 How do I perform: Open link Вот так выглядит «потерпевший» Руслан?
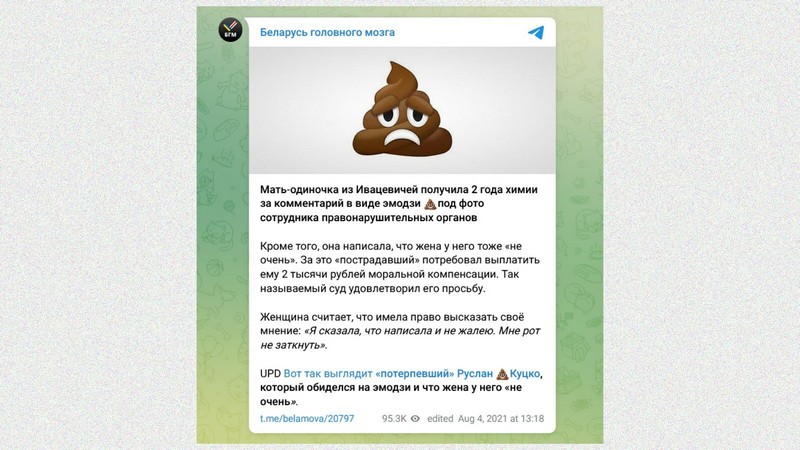point(388,373)
